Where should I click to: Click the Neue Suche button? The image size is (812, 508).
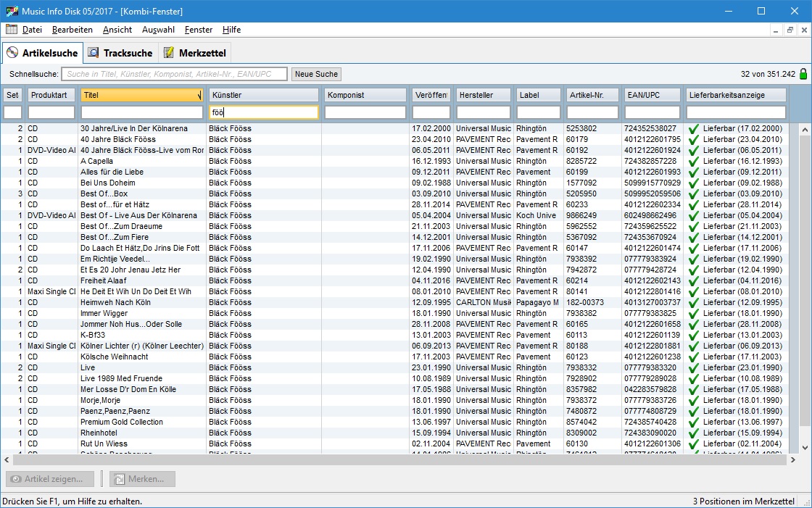tap(316, 74)
